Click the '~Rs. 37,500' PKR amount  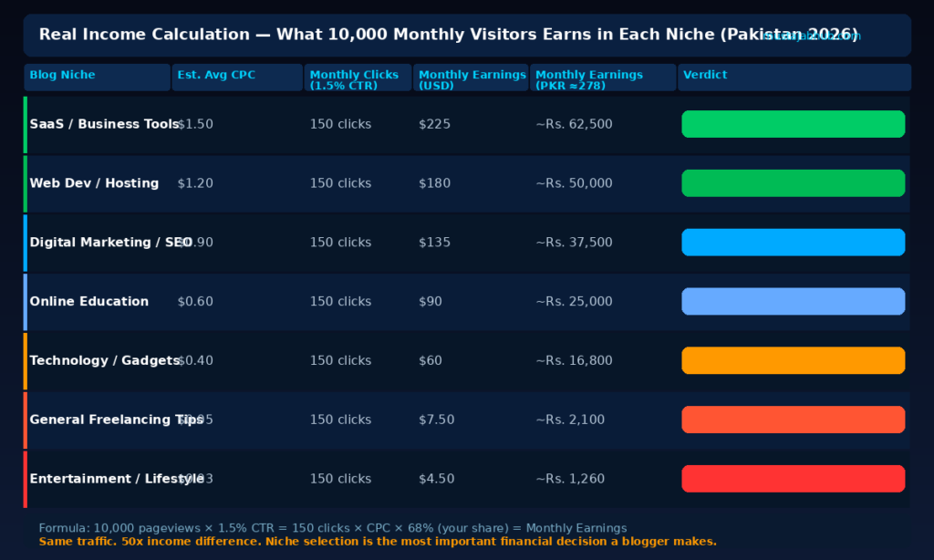[x=575, y=242]
